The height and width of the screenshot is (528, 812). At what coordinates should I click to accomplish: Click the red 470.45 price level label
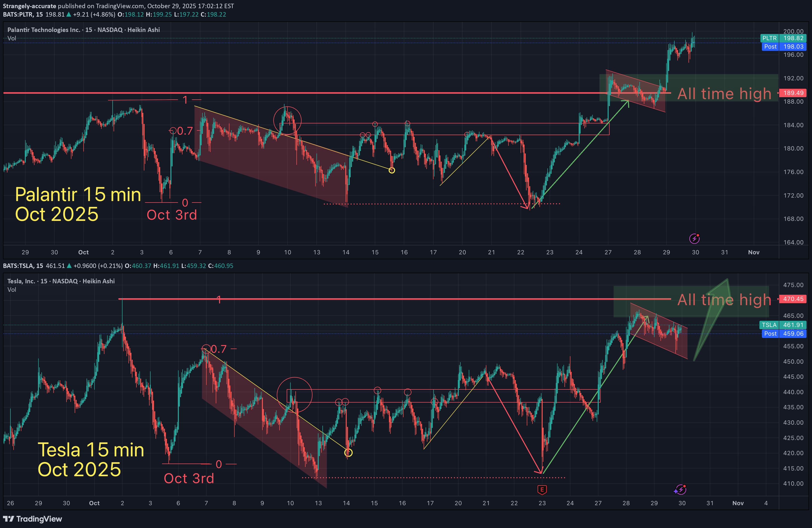[793, 299]
